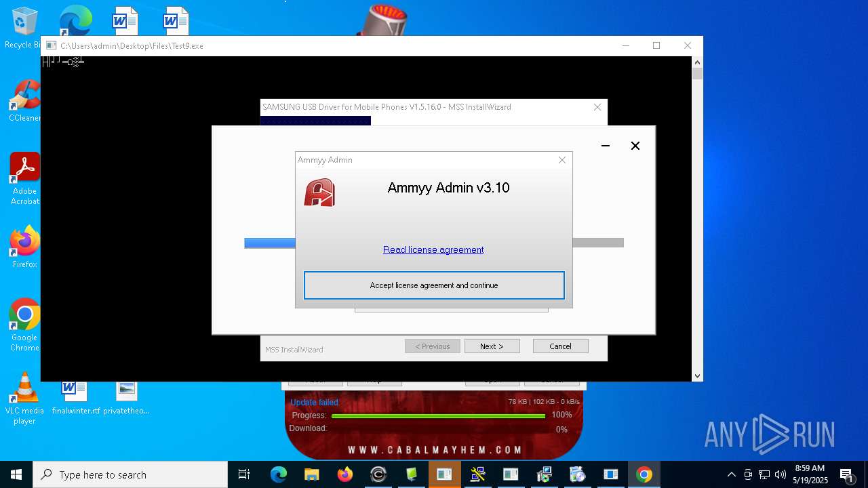Click the taskbar search box
This screenshot has height=488, width=868.
[130, 474]
